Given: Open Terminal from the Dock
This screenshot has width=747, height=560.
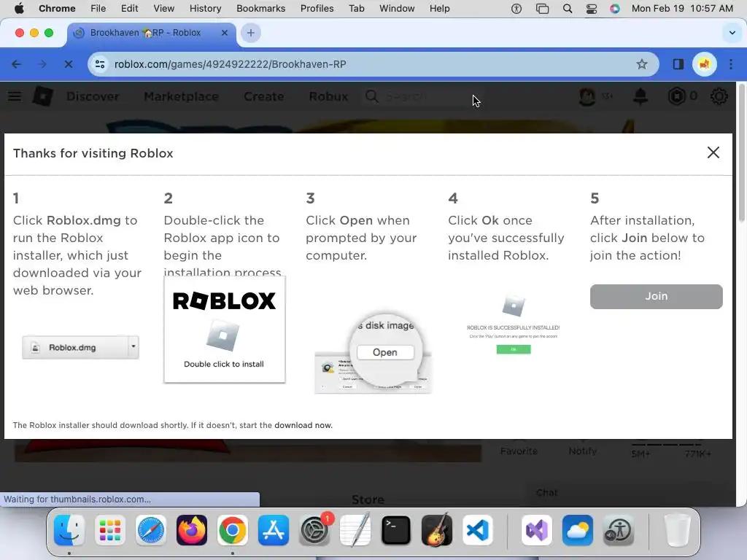Looking at the screenshot, I should tap(396, 530).
